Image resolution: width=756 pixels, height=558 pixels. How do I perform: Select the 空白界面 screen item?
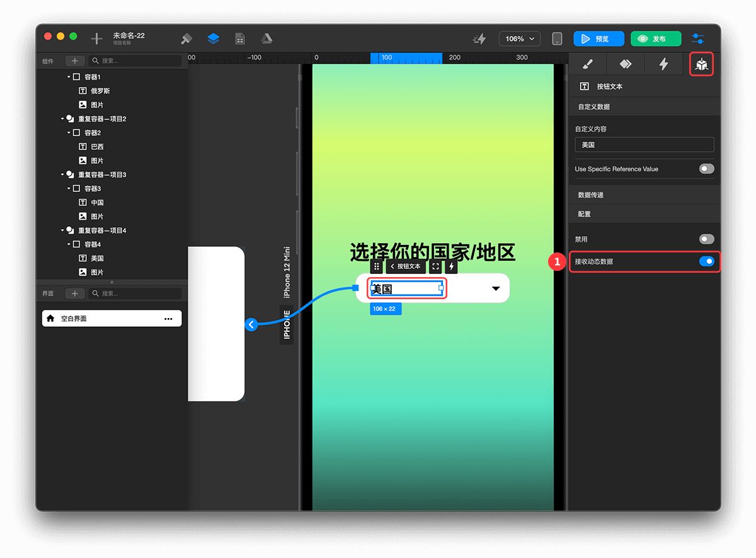pyautogui.click(x=112, y=319)
